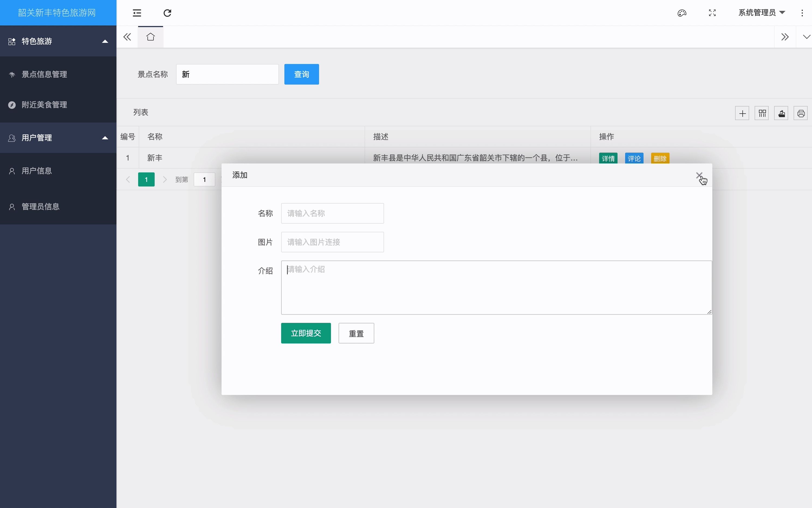Image resolution: width=812 pixels, height=508 pixels.
Task: Click the 重置 reset button
Action: [x=356, y=333]
